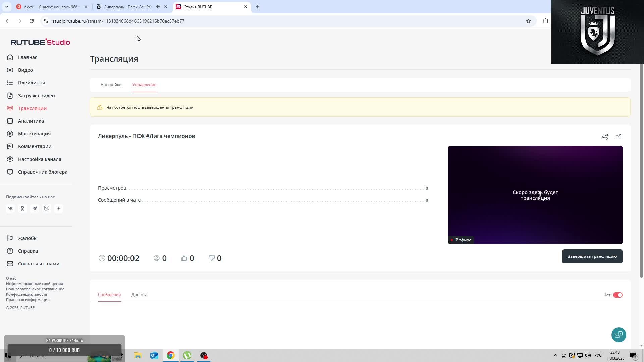Image resolution: width=644 pixels, height=362 pixels.
Task: Go back using browser back arrow
Action: pos(7,21)
